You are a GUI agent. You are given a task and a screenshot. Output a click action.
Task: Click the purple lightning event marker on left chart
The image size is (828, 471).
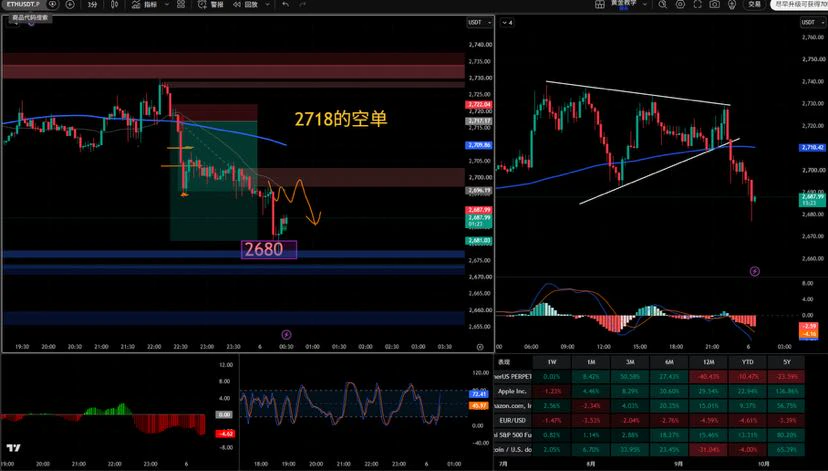tap(286, 334)
